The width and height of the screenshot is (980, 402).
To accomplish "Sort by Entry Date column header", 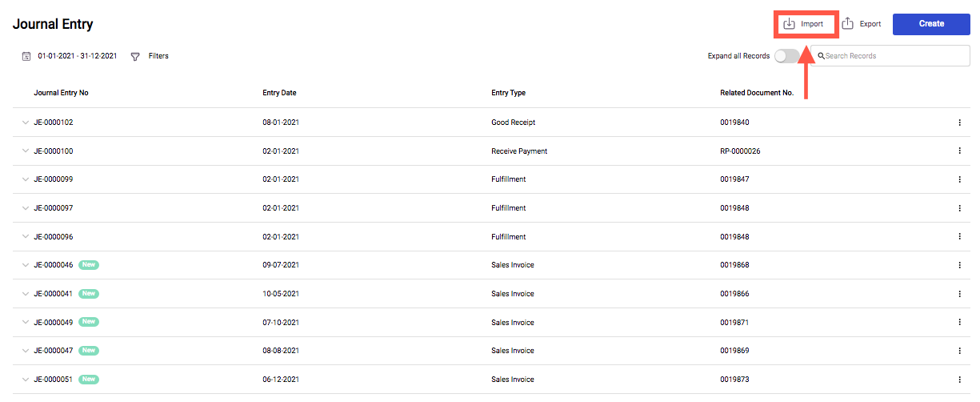I will click(279, 93).
